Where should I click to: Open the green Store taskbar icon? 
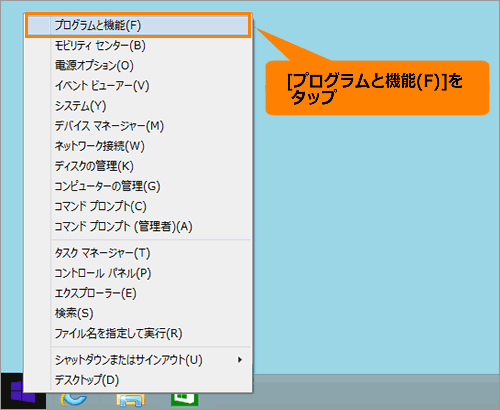(x=185, y=399)
